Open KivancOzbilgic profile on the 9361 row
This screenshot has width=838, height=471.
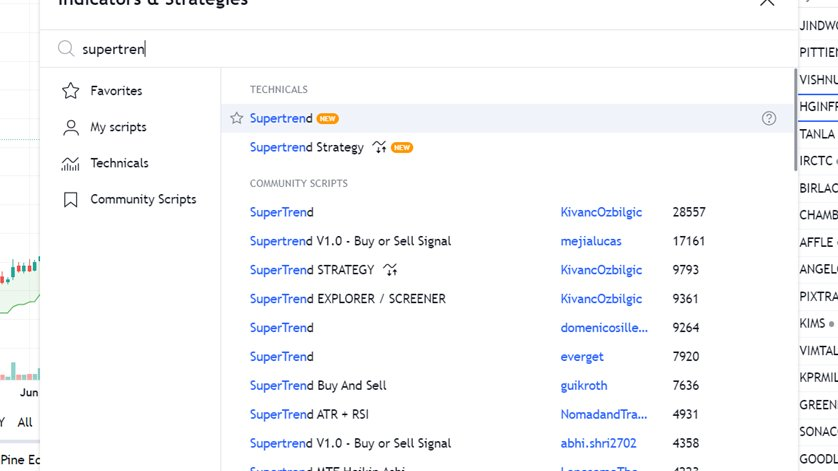pos(601,299)
